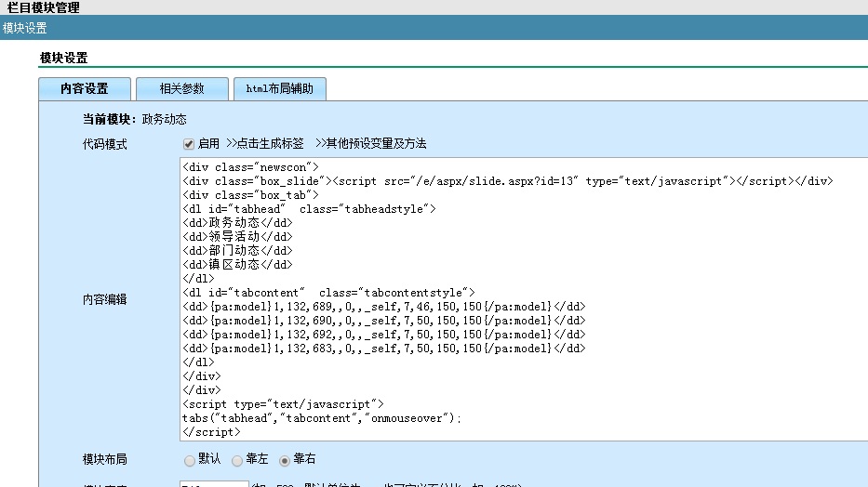Click the box_slide script src line
868x487 pixels.
point(508,180)
